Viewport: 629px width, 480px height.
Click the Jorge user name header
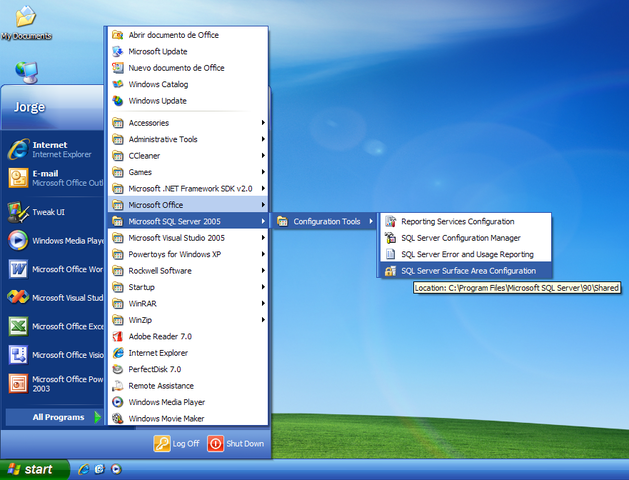click(29, 107)
